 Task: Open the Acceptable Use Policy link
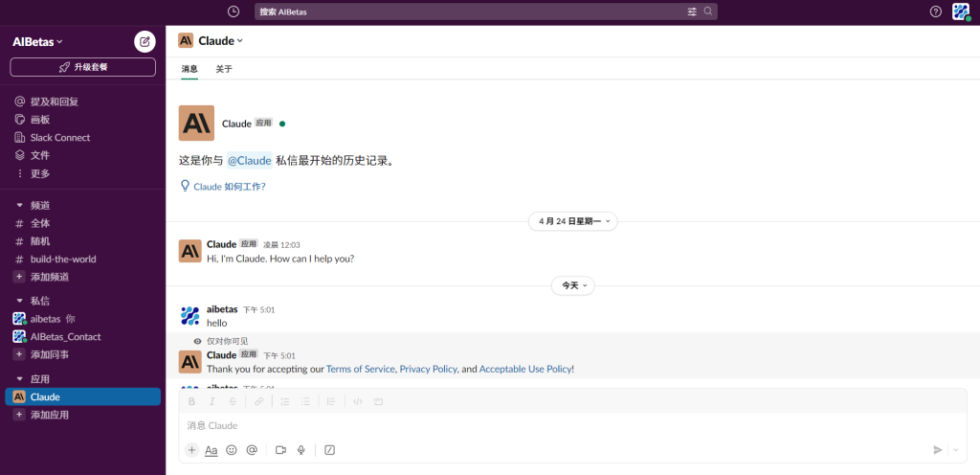click(x=525, y=370)
